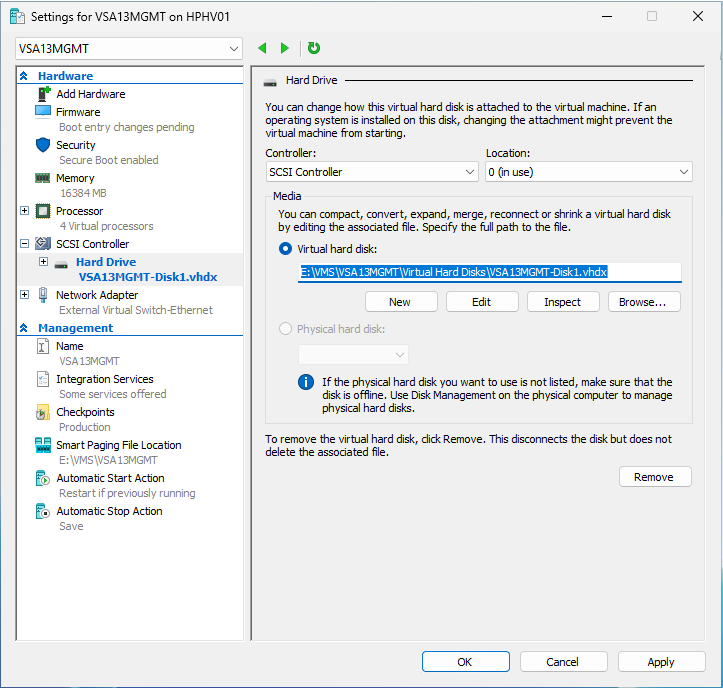Screen dimensions: 723x688
Task: Expand the Network Adapter node
Action: click(x=25, y=295)
